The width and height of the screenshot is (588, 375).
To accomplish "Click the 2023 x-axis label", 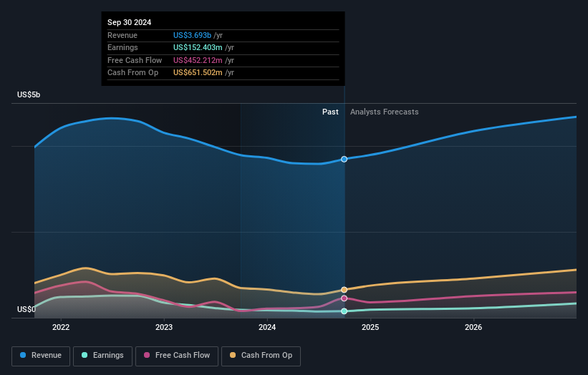I will [164, 327].
